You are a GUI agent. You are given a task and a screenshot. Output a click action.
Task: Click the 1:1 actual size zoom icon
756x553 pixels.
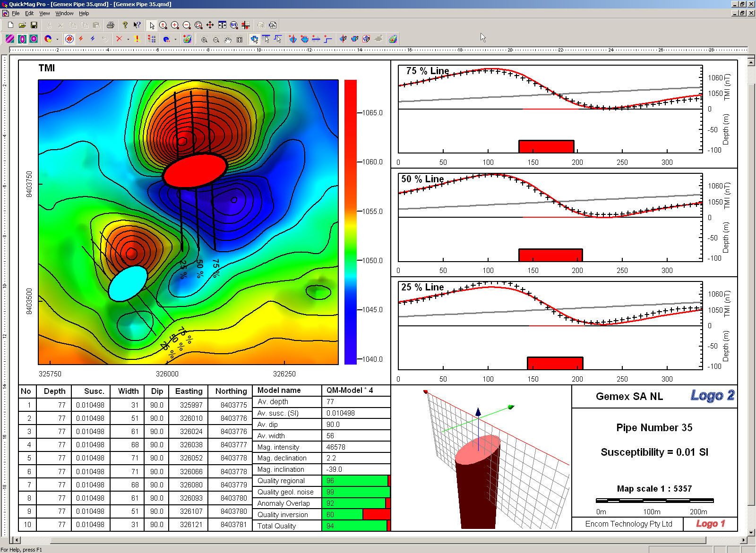233,25
